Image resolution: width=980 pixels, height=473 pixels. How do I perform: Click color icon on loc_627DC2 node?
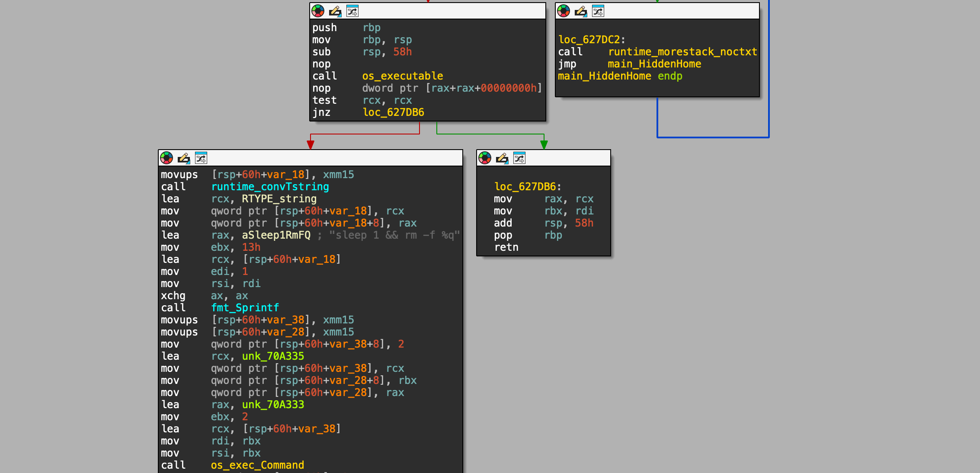(x=564, y=11)
